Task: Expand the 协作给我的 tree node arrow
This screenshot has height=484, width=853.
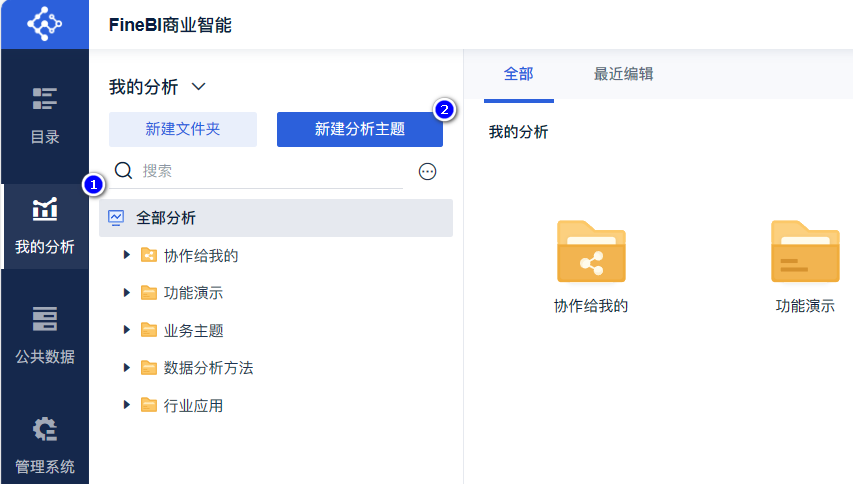Action: coord(127,255)
